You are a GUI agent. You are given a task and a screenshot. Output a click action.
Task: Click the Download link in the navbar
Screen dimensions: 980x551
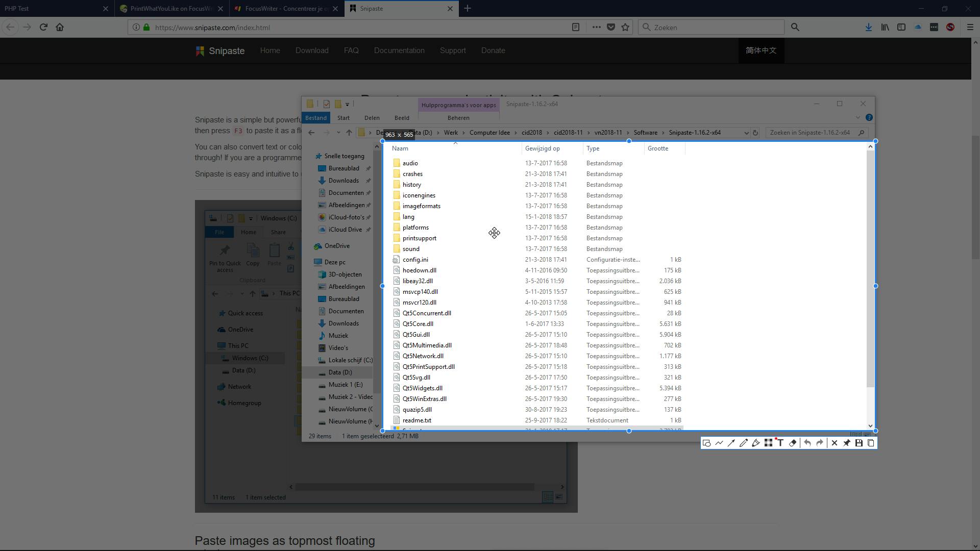pyautogui.click(x=312, y=51)
